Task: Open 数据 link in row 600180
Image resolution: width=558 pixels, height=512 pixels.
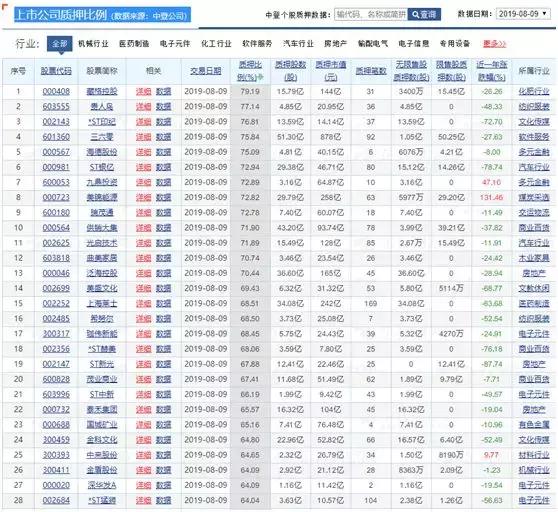Action: [163, 212]
